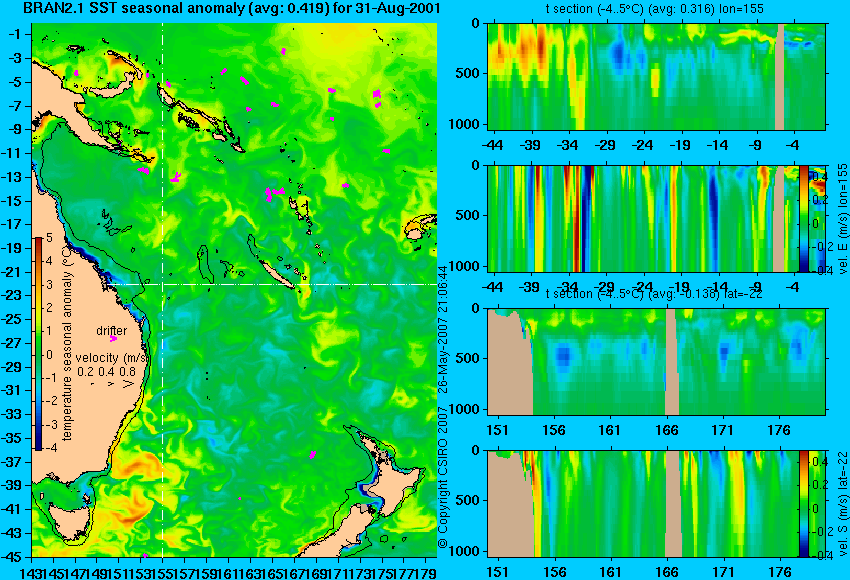Click '-14' on the lon=155 temperature section axis
Viewport: 850px width, 580px height.
tap(717, 145)
